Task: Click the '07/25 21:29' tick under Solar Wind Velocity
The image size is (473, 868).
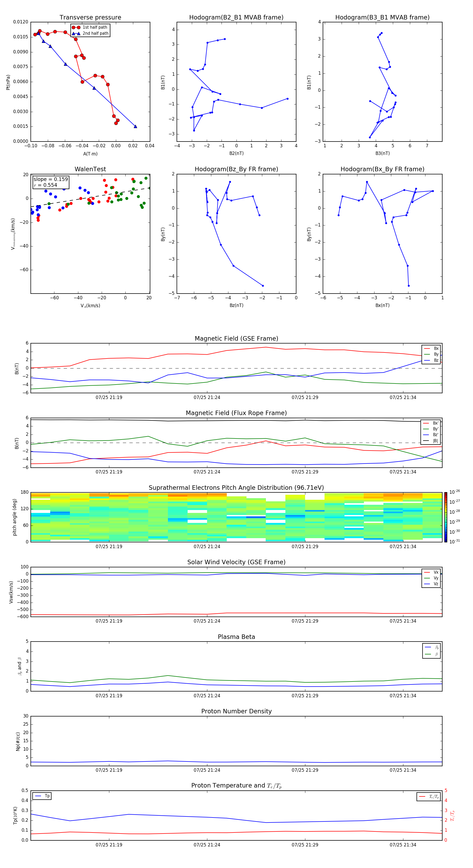Action: pos(305,621)
